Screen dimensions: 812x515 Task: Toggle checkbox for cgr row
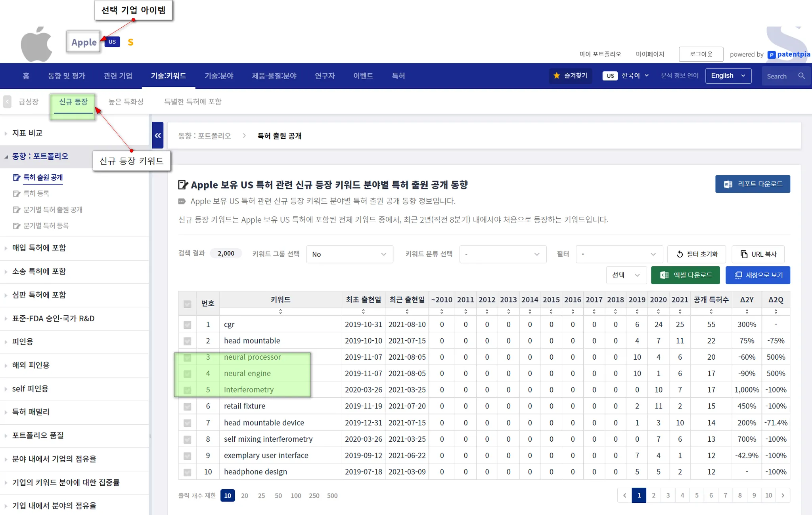(x=188, y=325)
